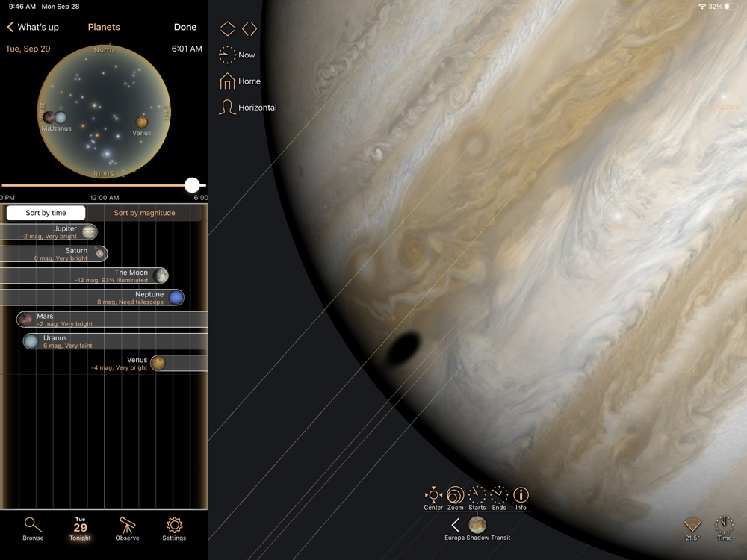Open the Browse search tab
Screen dimensions: 747x560
(33, 529)
